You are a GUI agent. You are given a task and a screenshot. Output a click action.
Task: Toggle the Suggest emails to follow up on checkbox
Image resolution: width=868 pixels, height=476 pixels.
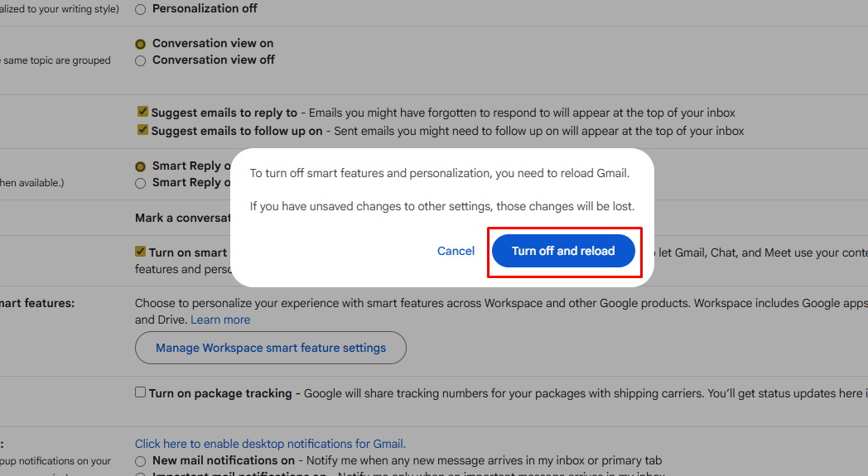tap(142, 130)
